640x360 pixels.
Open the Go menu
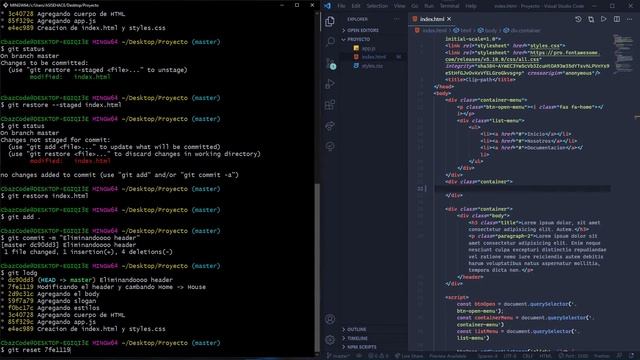click(415, 6)
